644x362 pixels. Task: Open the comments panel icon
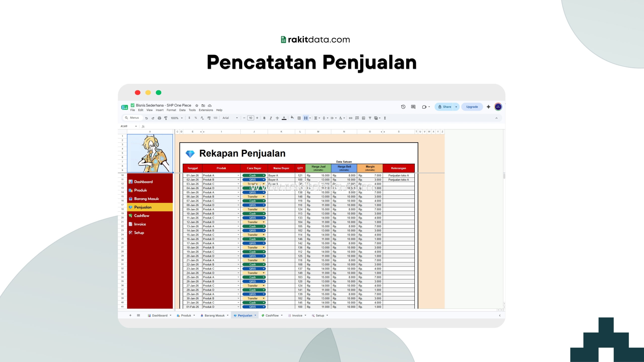pos(413,107)
